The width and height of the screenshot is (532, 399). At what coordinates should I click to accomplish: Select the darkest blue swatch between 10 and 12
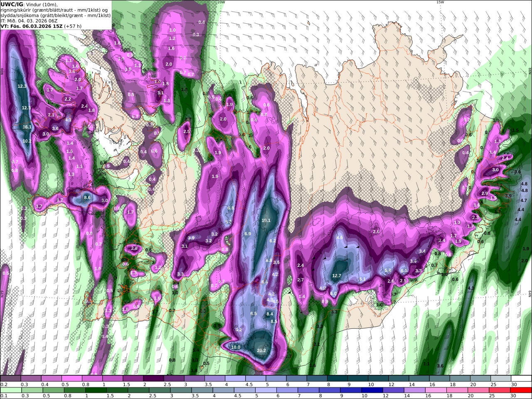(x=371, y=390)
